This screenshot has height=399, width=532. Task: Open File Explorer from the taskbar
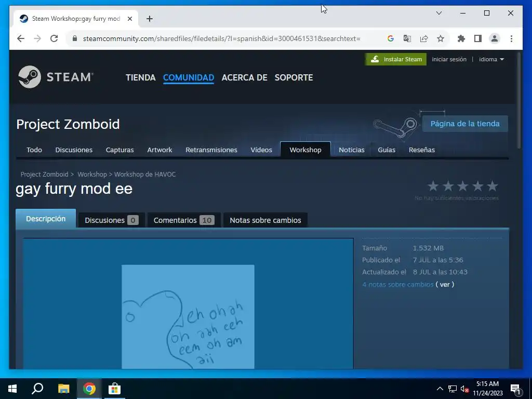(63, 389)
